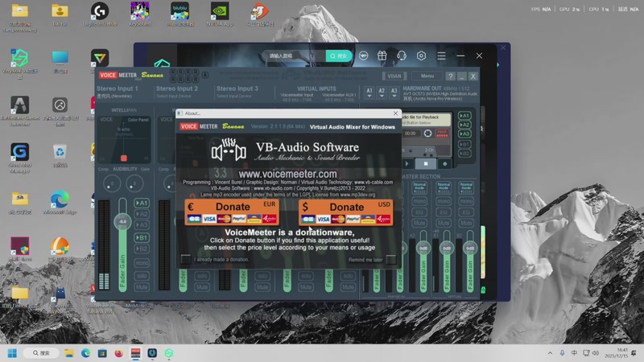Click the teal search button in the accelerator window
This screenshot has width=644, height=362.
[x=338, y=56]
